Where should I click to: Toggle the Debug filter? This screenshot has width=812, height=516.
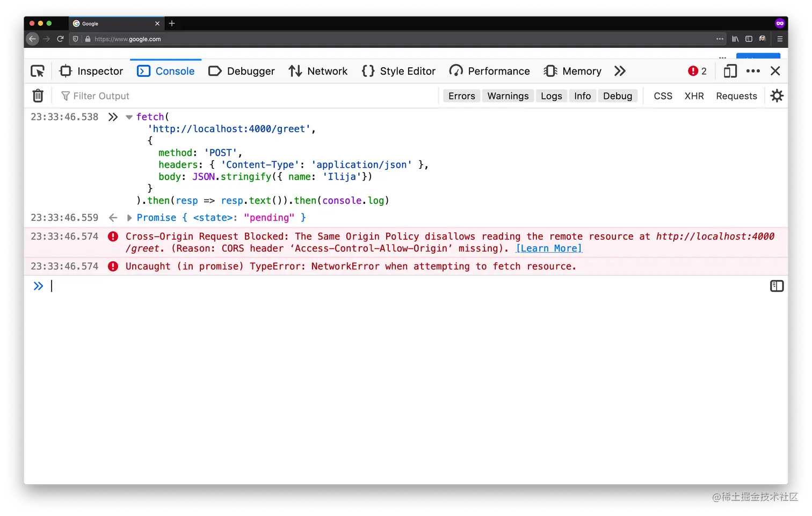[x=618, y=96]
